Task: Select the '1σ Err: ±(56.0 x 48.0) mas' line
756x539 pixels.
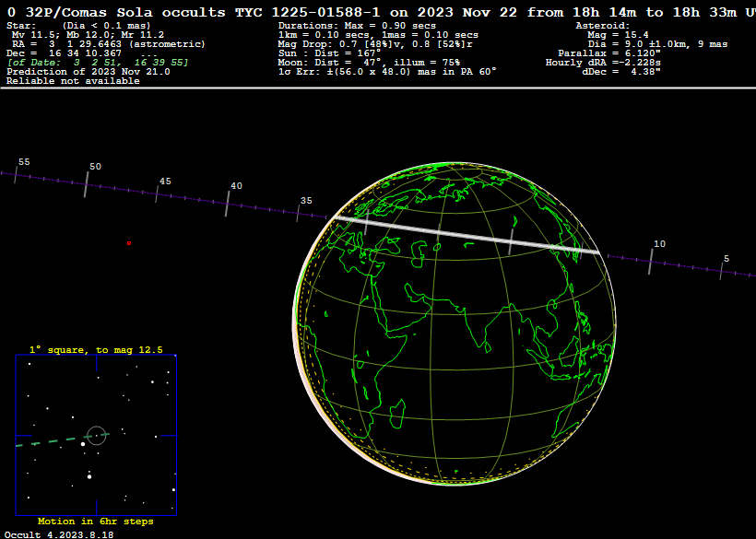Action: [x=387, y=72]
